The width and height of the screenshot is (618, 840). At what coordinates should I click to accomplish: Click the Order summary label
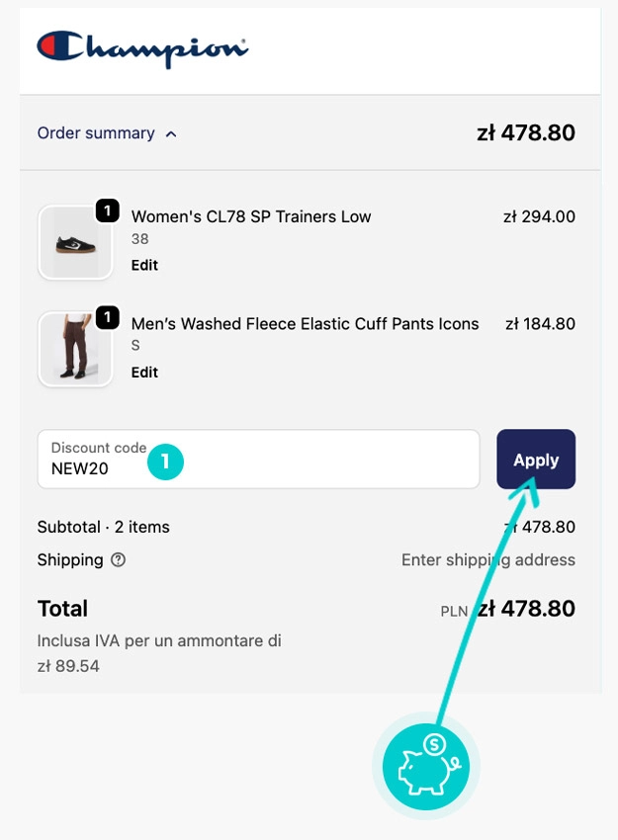click(96, 133)
